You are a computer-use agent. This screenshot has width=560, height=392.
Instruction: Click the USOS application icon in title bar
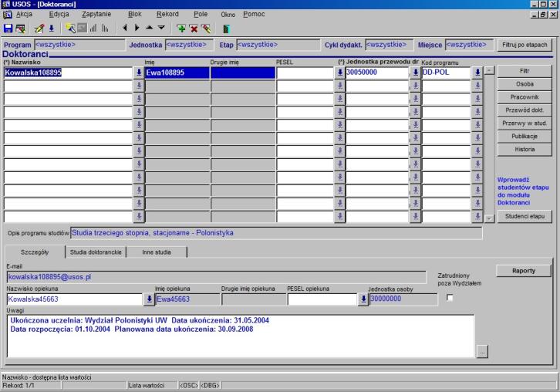(x=6, y=5)
